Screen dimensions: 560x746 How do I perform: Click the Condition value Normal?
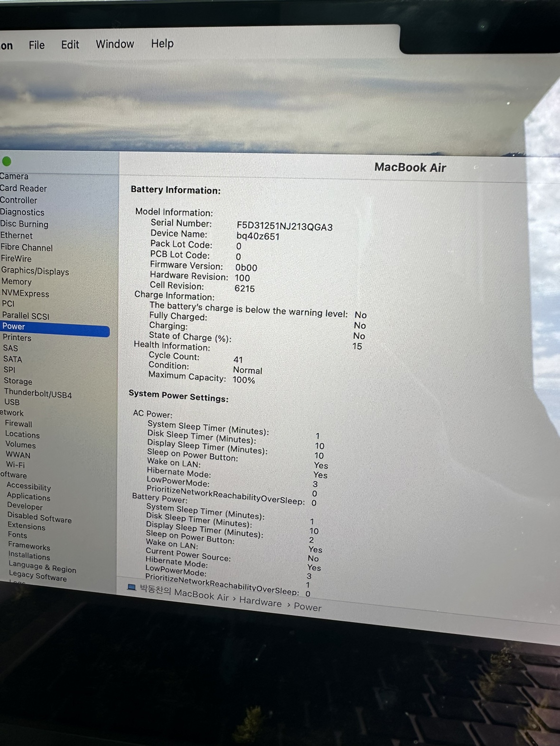tap(247, 370)
